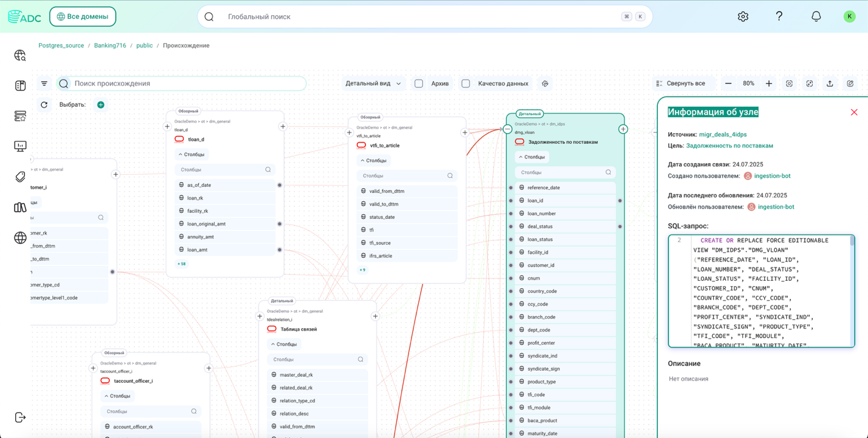Zoom out with the minus button
Image resolution: width=868 pixels, height=438 pixels.
[x=728, y=84]
